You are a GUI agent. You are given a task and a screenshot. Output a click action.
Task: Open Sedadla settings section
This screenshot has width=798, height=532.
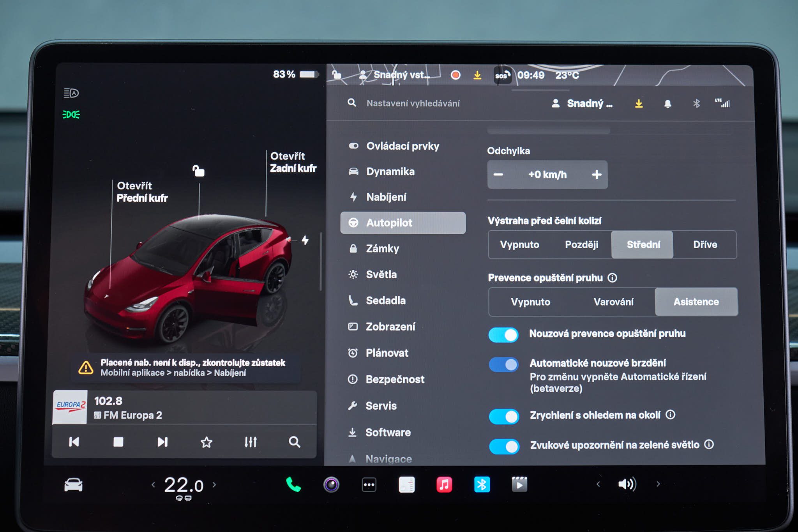403,300
